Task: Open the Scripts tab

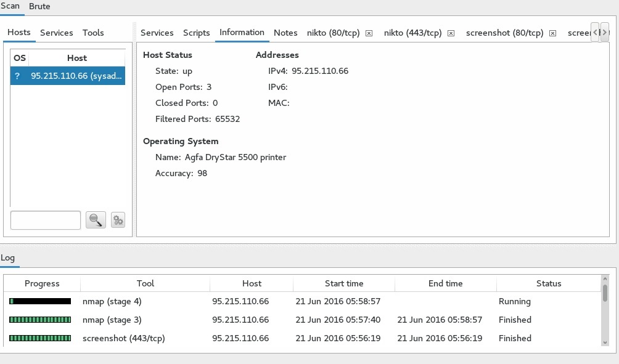Action: [x=196, y=33]
